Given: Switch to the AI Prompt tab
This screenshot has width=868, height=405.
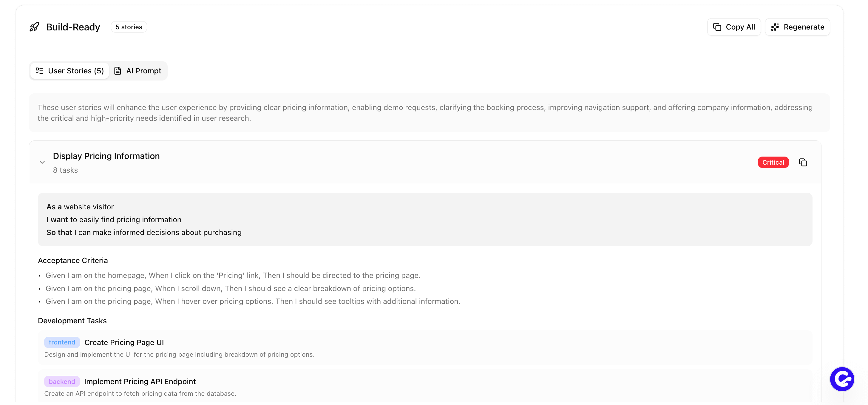Looking at the screenshot, I should click(138, 71).
